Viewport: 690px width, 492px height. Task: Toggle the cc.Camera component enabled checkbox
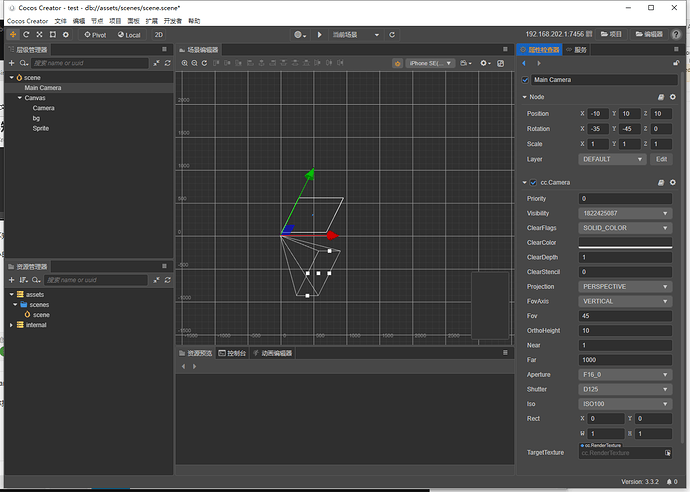(533, 182)
